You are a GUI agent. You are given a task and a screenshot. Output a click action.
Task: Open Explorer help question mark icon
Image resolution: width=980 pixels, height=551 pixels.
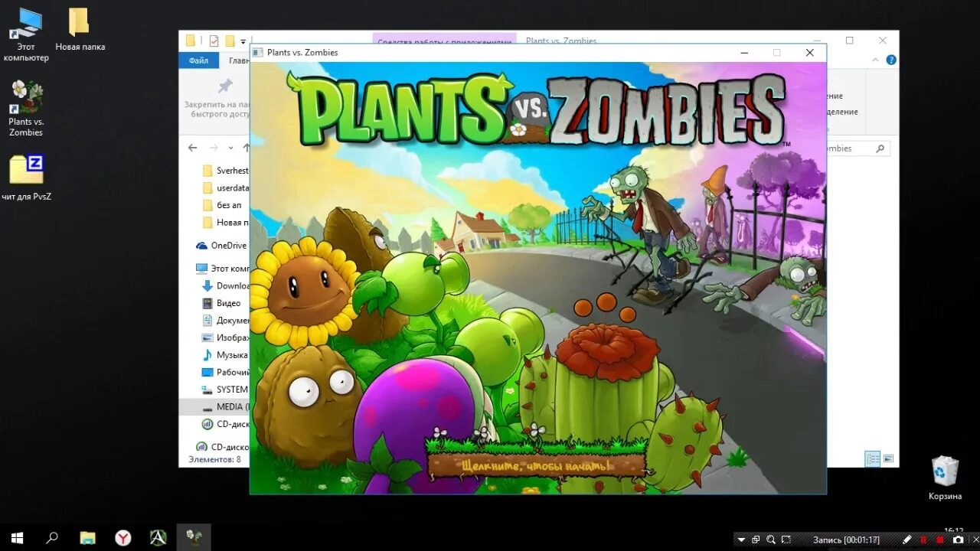(891, 60)
